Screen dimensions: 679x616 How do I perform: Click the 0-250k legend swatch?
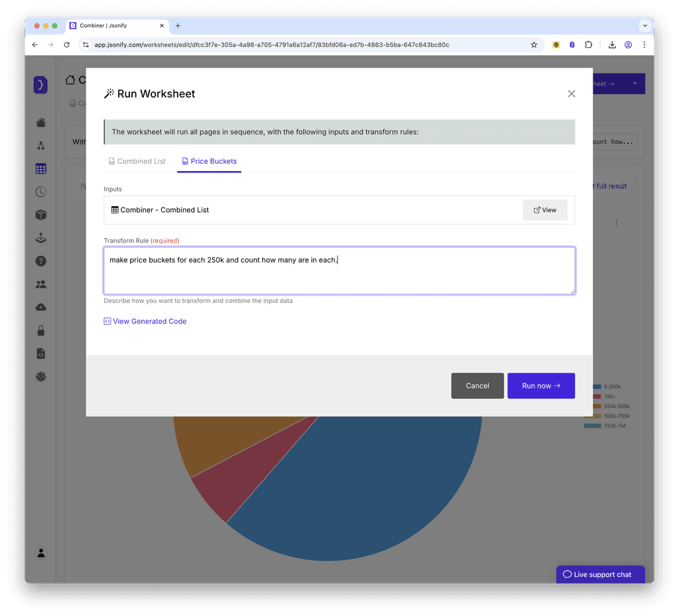[597, 387]
